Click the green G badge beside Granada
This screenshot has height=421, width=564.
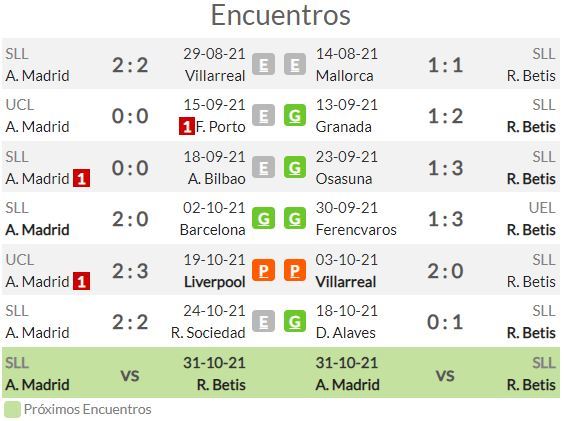[295, 116]
